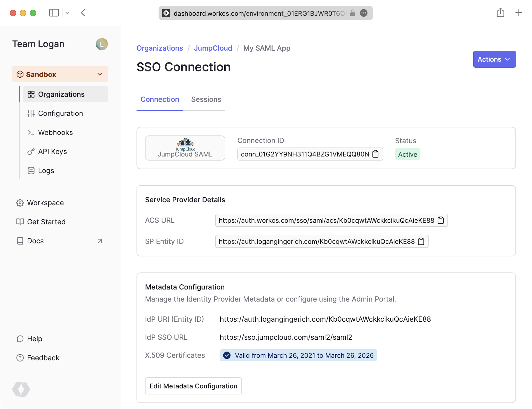The image size is (532, 409).
Task: Go back using browser back arrow
Action: coord(83,13)
